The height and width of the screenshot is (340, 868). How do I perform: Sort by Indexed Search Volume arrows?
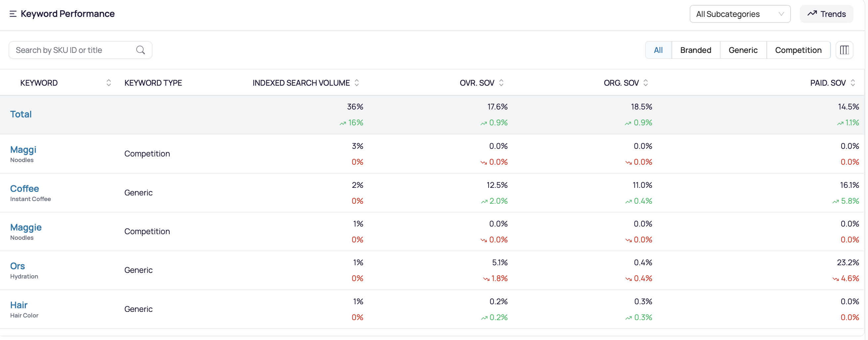pos(357,83)
